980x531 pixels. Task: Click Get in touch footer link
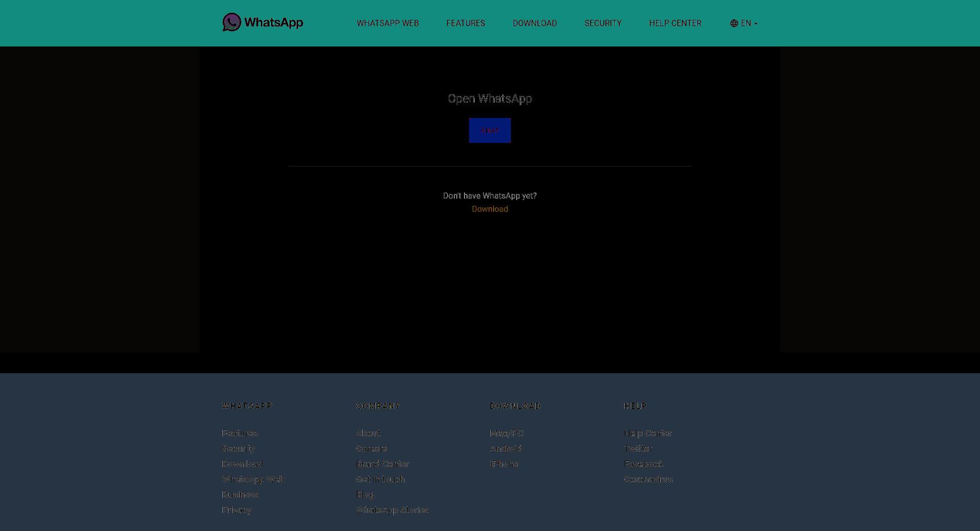click(x=380, y=479)
